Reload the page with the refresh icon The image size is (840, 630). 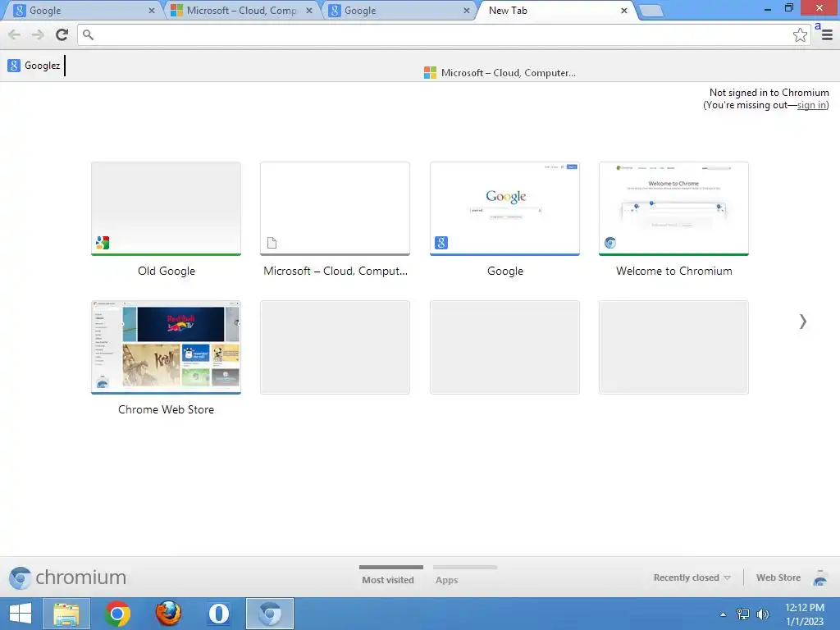coord(62,34)
